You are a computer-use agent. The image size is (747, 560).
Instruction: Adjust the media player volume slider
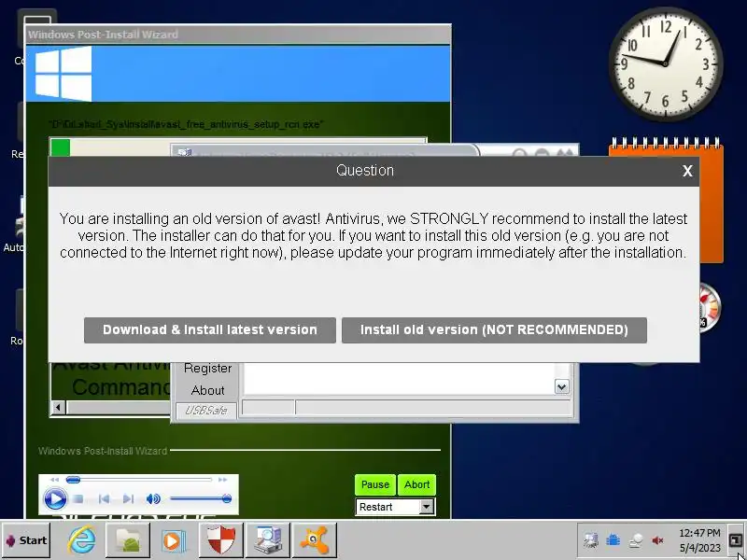(201, 498)
